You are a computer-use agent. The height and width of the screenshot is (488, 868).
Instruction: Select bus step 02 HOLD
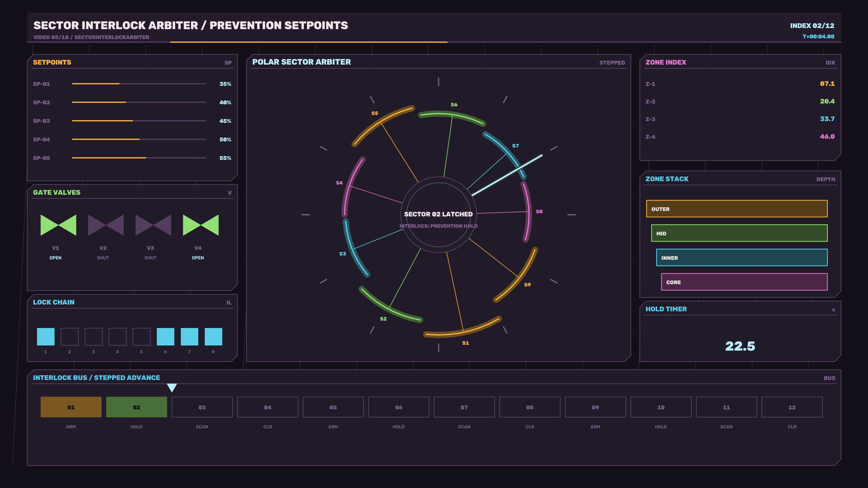point(137,407)
